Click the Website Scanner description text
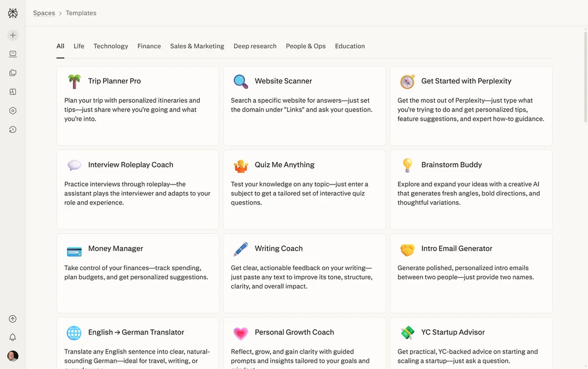The height and width of the screenshot is (369, 588). pyautogui.click(x=301, y=105)
